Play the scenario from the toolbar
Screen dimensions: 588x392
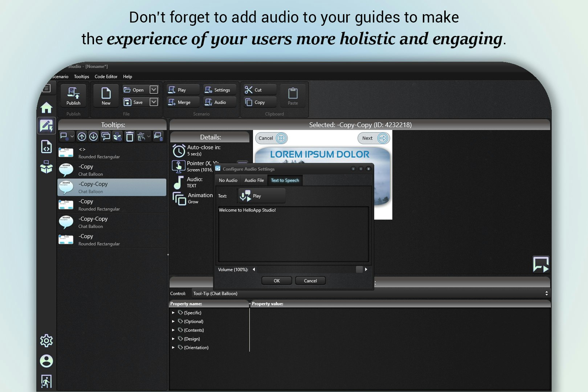click(x=183, y=90)
